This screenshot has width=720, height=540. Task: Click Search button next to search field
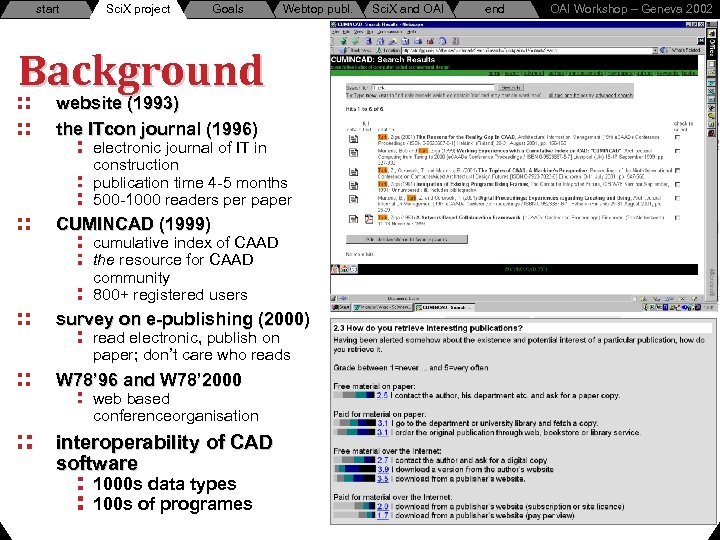511,87
